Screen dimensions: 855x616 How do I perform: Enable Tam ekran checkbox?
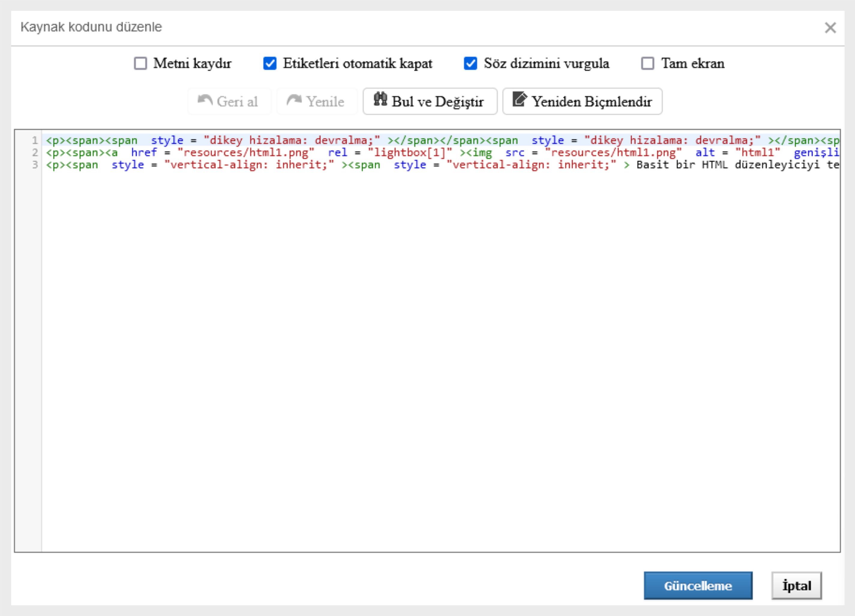pyautogui.click(x=647, y=63)
